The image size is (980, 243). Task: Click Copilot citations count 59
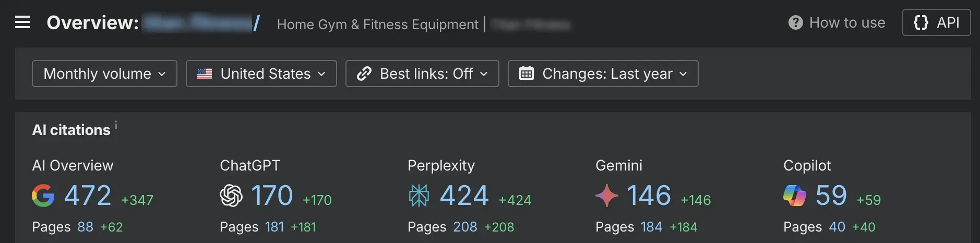click(831, 196)
